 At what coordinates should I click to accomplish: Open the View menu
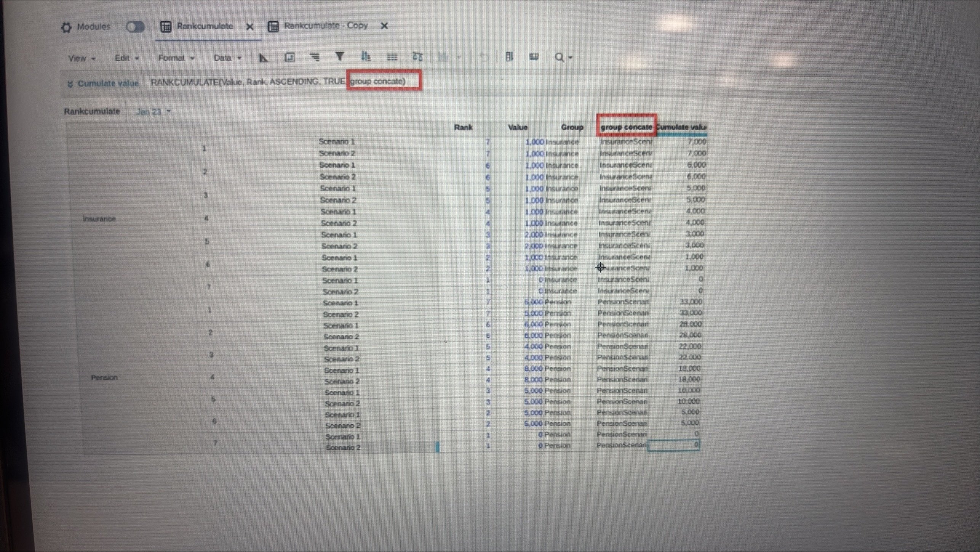tap(82, 58)
